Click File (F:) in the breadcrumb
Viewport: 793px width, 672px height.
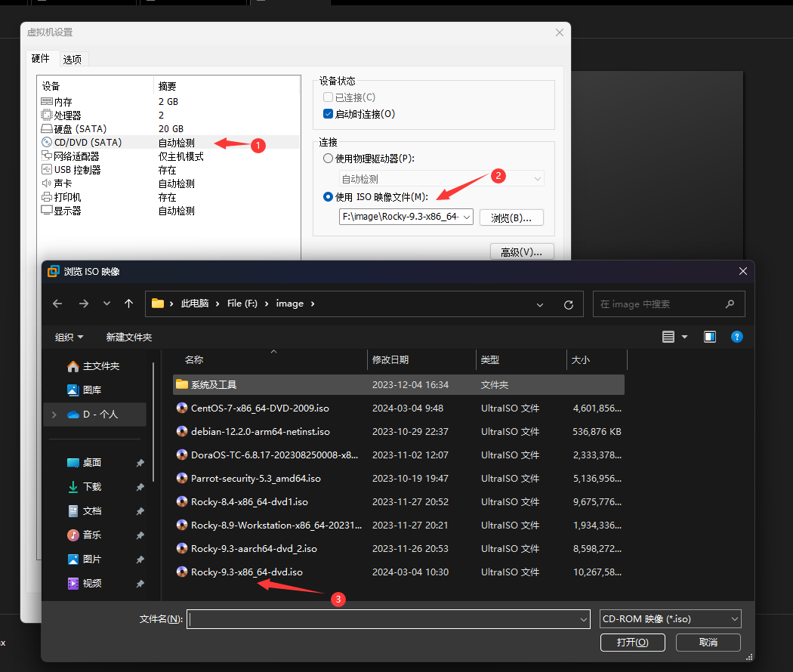point(242,304)
